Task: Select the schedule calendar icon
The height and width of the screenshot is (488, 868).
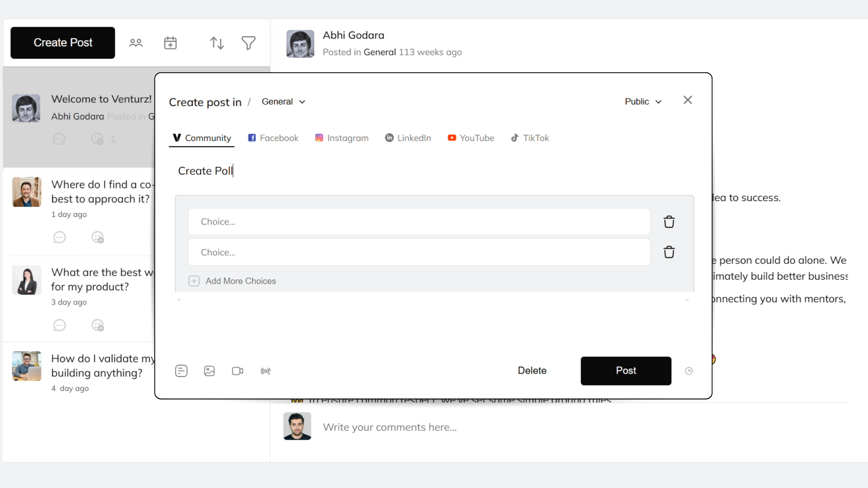Action: coord(170,42)
